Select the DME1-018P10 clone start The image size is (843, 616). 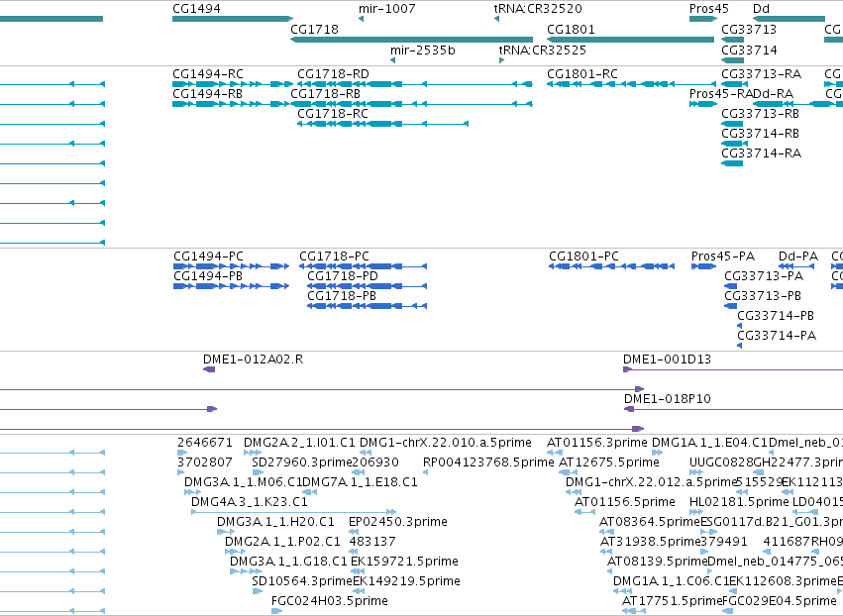click(629, 410)
